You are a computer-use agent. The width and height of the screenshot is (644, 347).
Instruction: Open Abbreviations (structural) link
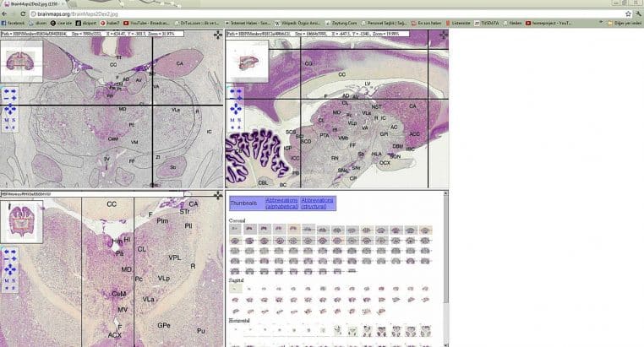click(317, 203)
